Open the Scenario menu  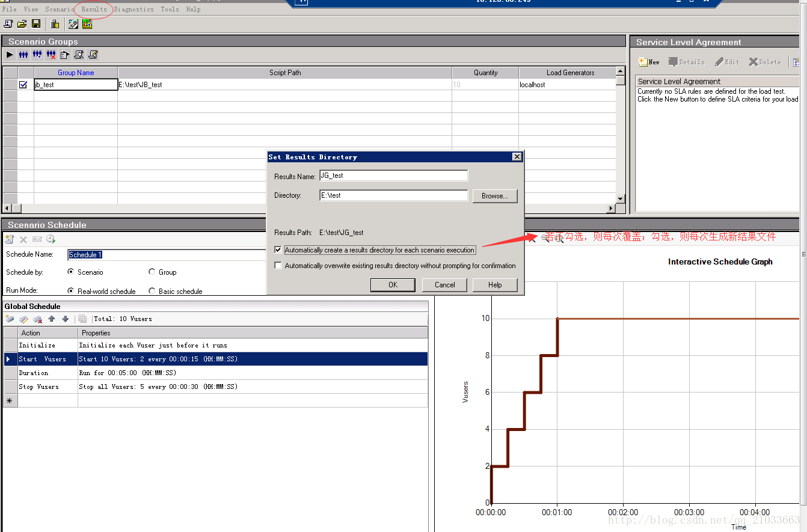click(x=60, y=9)
